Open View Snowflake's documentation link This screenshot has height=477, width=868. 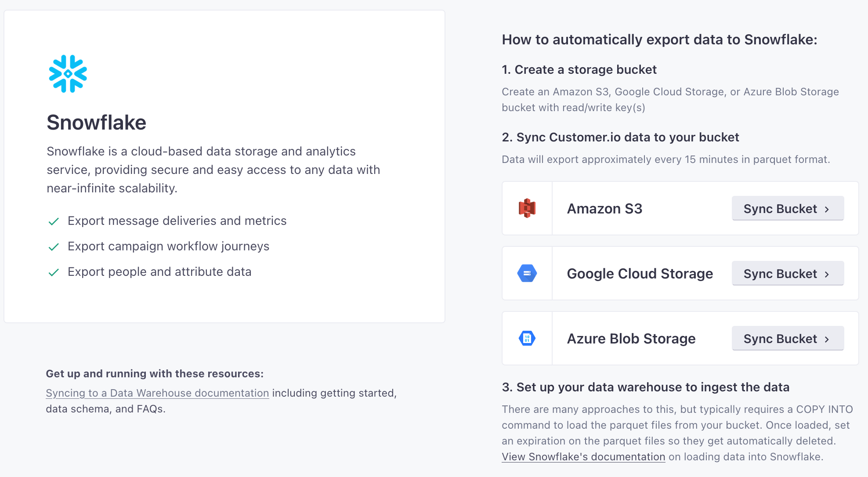point(583,457)
